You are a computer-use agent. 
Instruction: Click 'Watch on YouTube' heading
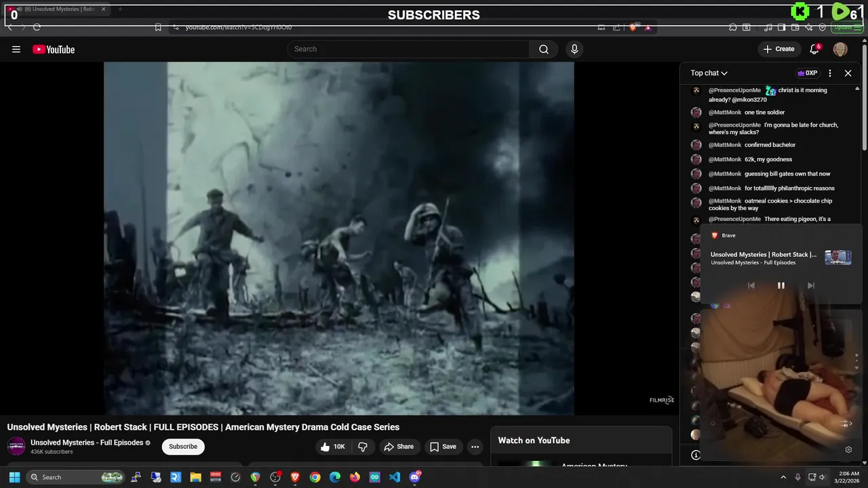coord(534,441)
